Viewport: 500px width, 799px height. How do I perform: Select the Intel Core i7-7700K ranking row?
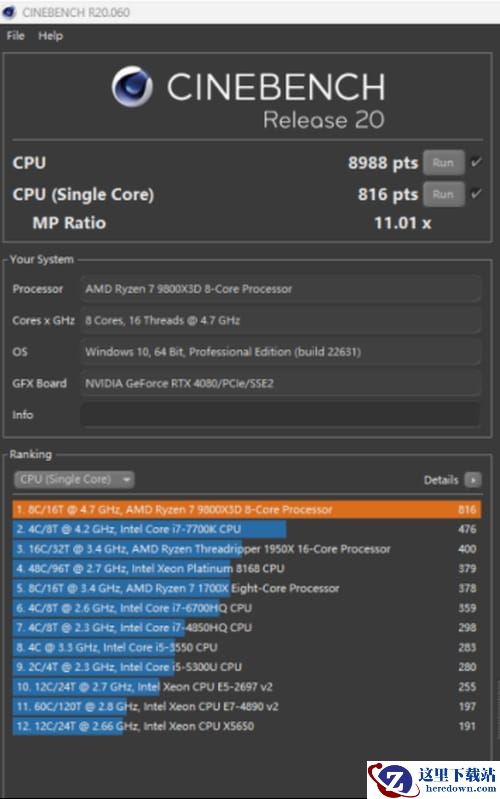point(247,529)
